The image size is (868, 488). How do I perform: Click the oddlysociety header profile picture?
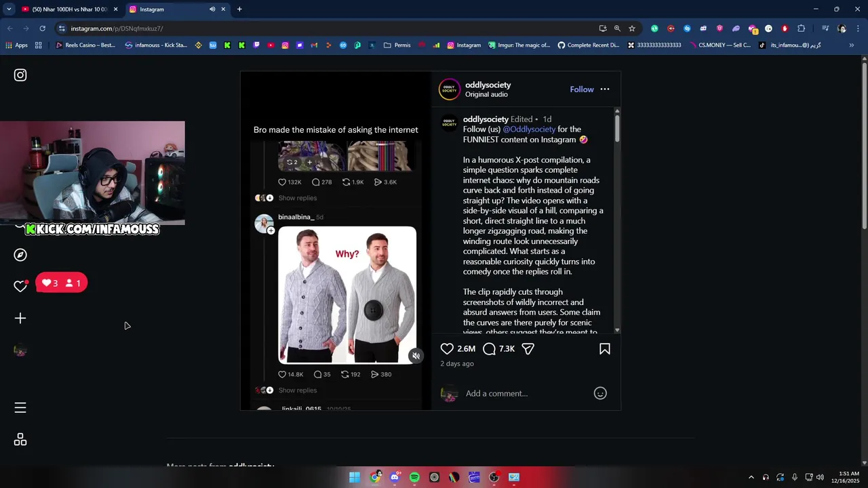click(x=449, y=89)
